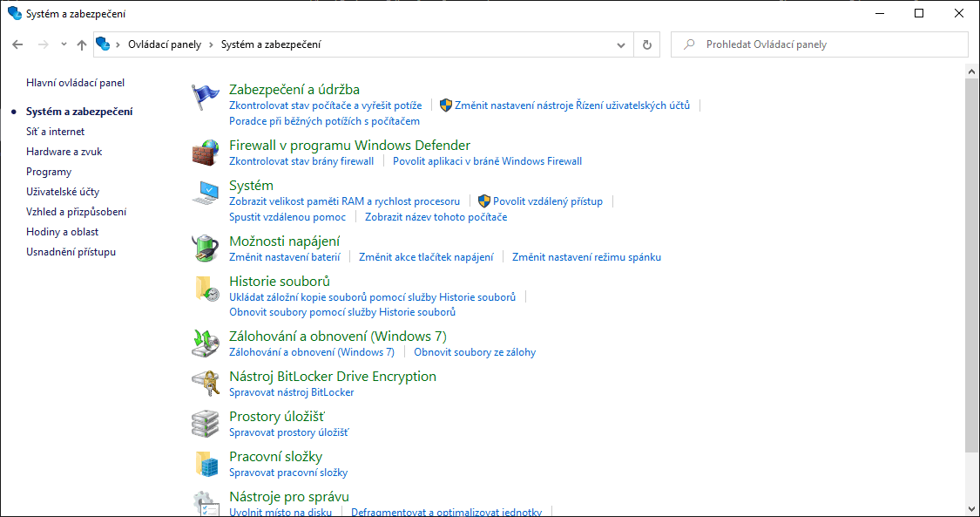
Task: Open Povolit vzdálený přístup link
Action: tap(547, 201)
